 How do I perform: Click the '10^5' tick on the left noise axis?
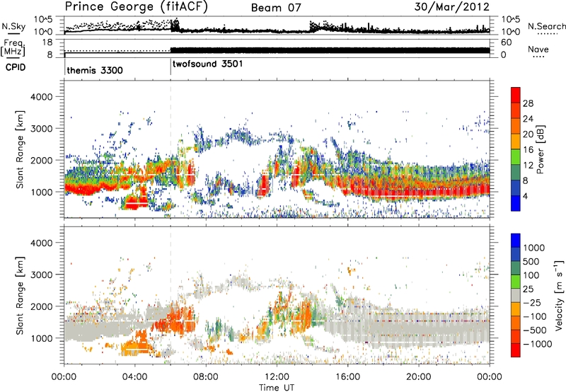(43, 19)
